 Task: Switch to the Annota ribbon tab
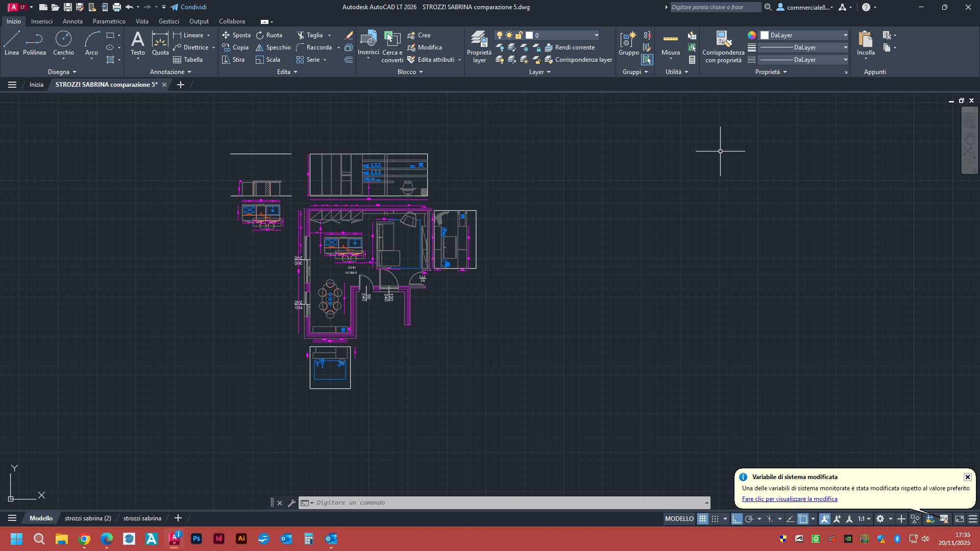(72, 21)
